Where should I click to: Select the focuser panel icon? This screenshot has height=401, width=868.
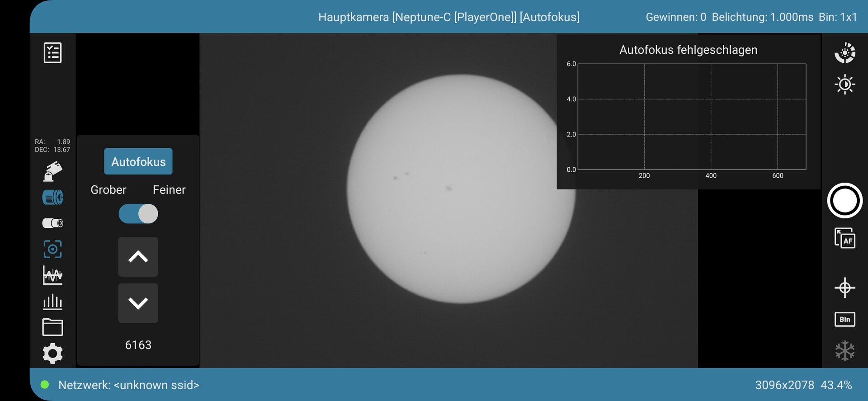(52, 198)
